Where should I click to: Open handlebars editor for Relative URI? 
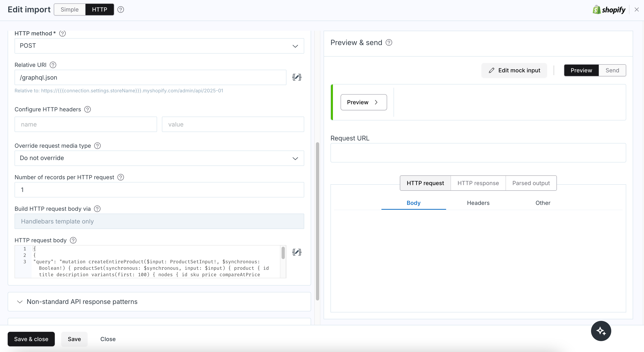click(x=297, y=77)
